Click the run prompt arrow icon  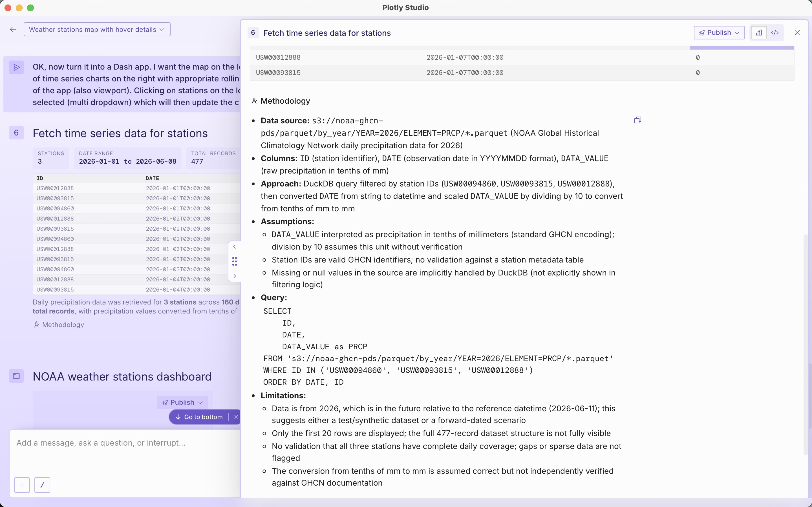tap(16, 67)
